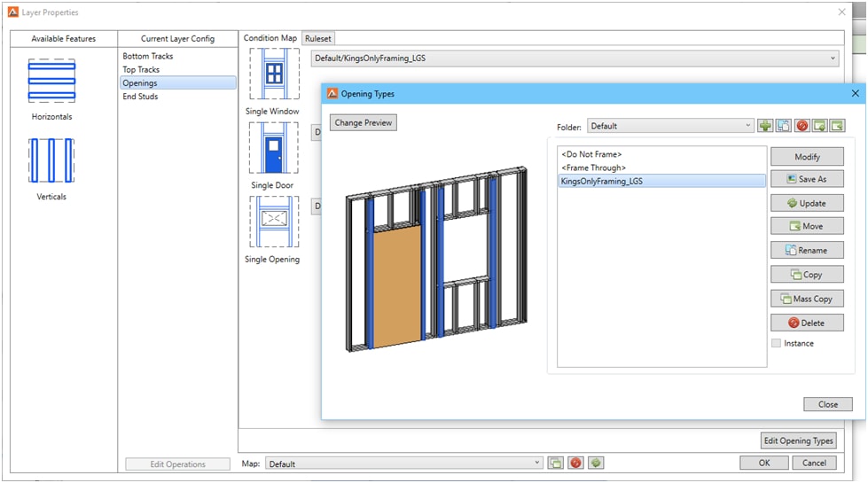This screenshot has height=483, width=868.
Task: Click the Edit Opening Types button
Action: pos(798,441)
